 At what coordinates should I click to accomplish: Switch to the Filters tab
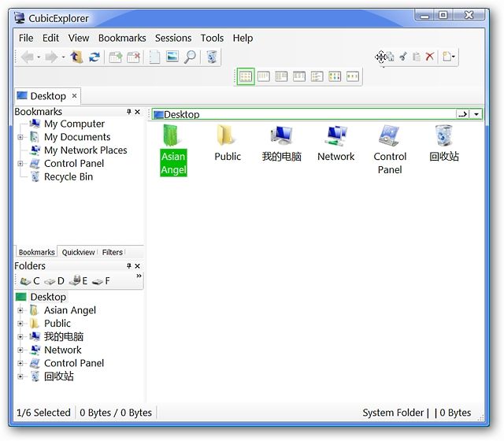[x=113, y=252]
